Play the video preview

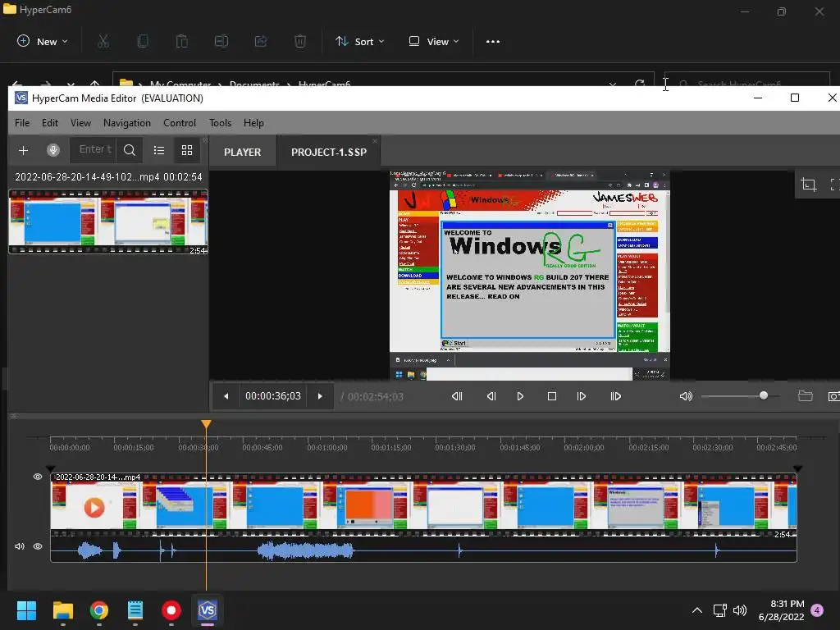[x=520, y=396]
